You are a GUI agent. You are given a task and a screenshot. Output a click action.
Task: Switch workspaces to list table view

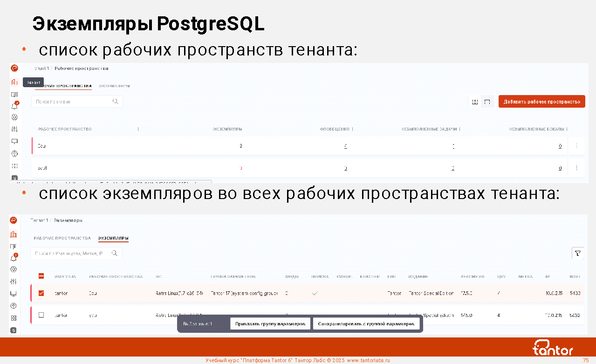tap(487, 102)
